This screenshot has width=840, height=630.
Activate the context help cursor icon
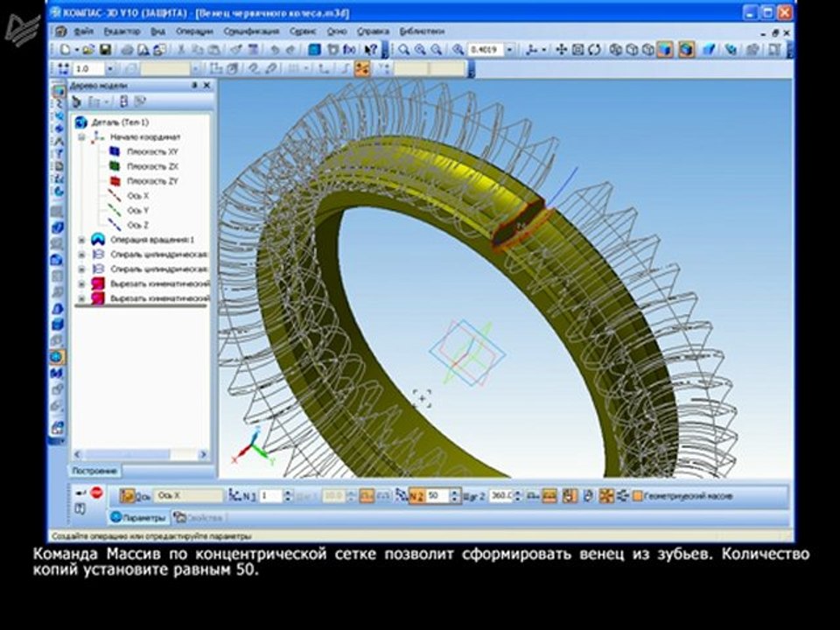371,50
